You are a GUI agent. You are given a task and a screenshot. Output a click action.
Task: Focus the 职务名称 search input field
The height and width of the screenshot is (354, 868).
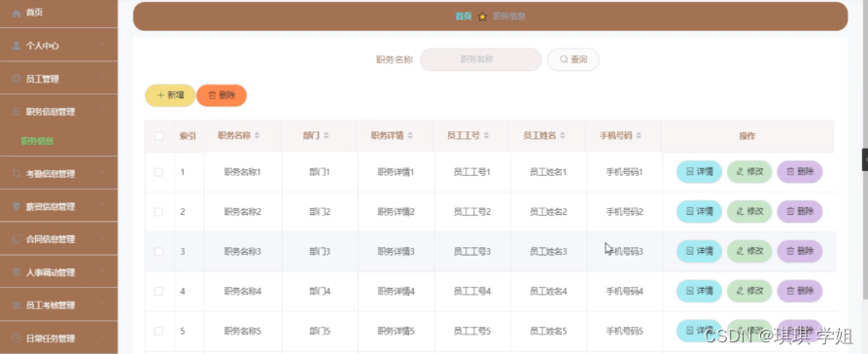pyautogui.click(x=480, y=60)
